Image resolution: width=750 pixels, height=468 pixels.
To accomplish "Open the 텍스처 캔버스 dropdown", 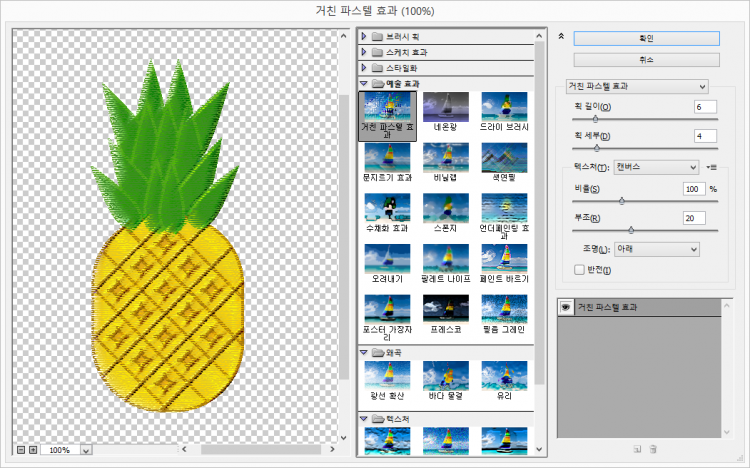I will (x=656, y=167).
